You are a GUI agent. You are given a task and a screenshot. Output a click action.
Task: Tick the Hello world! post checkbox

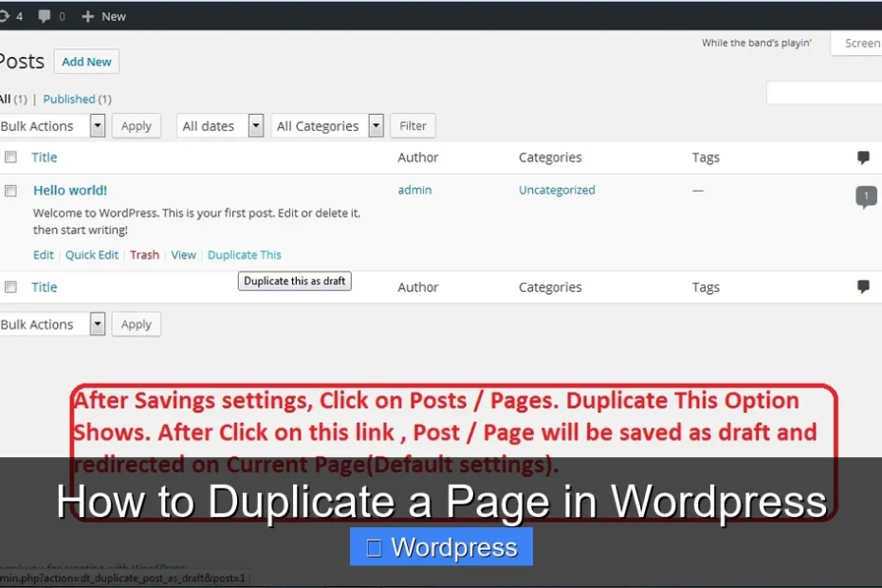coord(10,191)
